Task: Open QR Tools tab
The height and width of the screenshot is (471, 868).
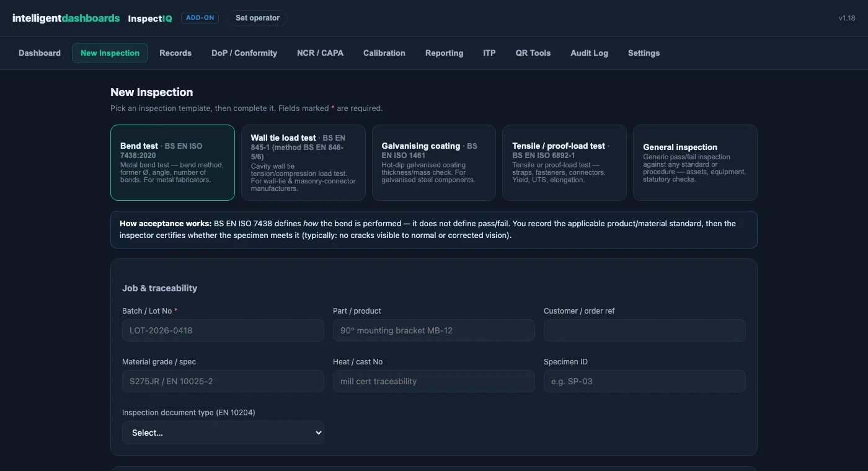Action: 533,53
